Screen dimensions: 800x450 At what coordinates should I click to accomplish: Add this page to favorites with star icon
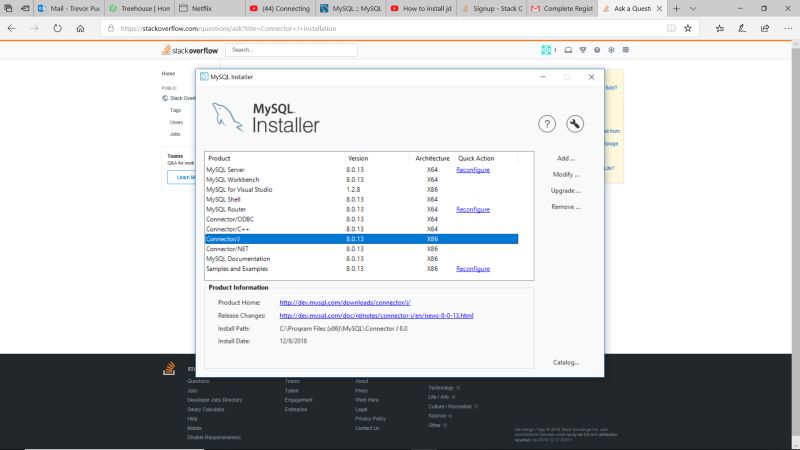(688, 29)
